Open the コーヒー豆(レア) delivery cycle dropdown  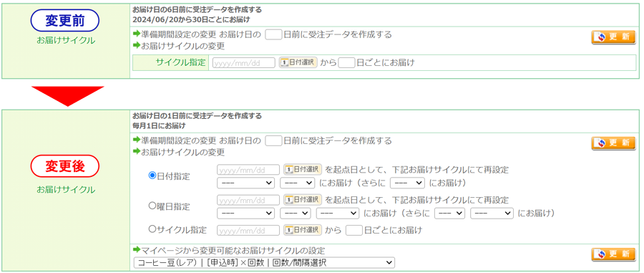(264, 263)
